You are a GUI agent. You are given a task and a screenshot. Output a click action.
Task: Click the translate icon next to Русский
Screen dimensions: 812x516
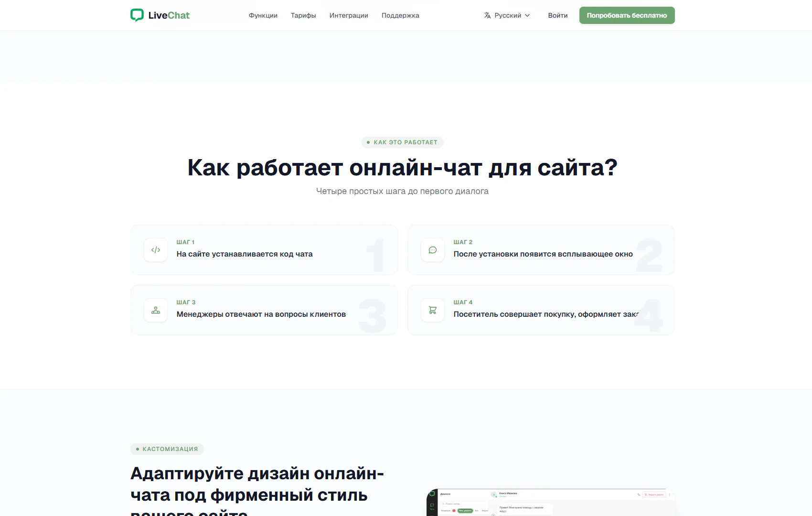(x=487, y=15)
